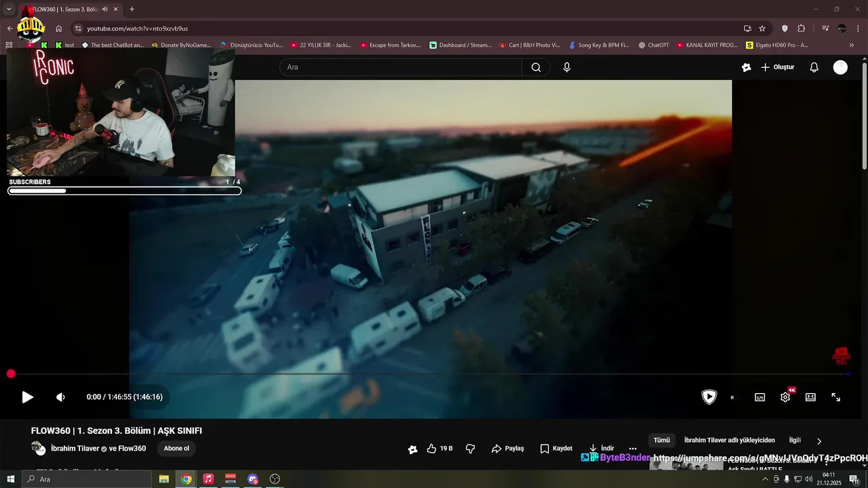Select the İlgili filter chip
Viewport: 868px width, 488px height.
(795, 441)
